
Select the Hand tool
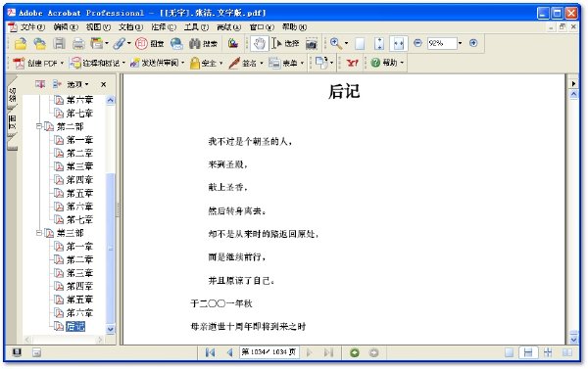(x=260, y=43)
